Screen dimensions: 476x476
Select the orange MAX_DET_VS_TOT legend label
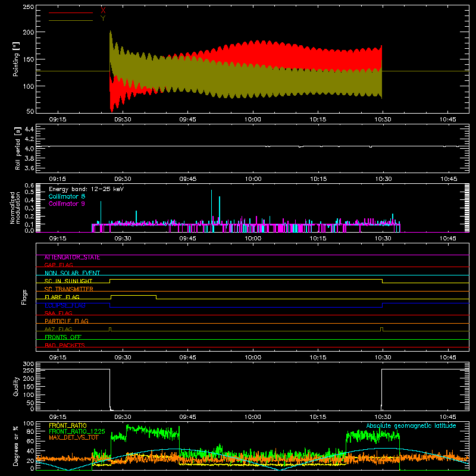[74, 437]
